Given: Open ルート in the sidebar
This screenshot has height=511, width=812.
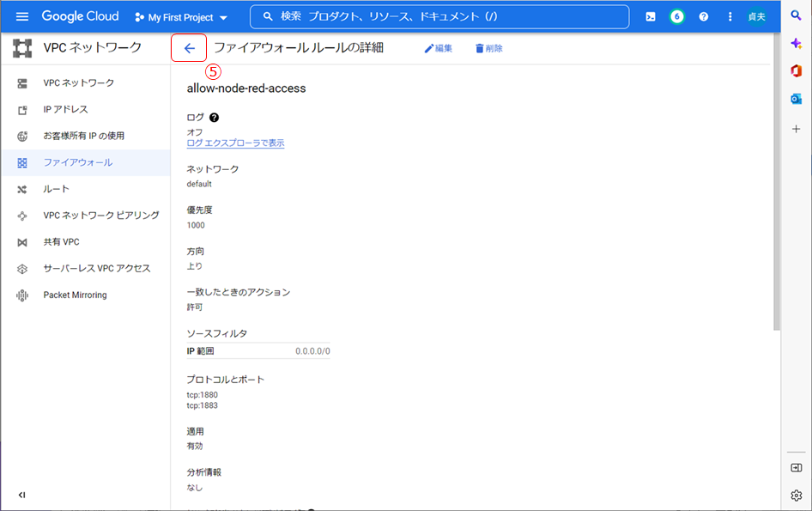Looking at the screenshot, I should [57, 189].
